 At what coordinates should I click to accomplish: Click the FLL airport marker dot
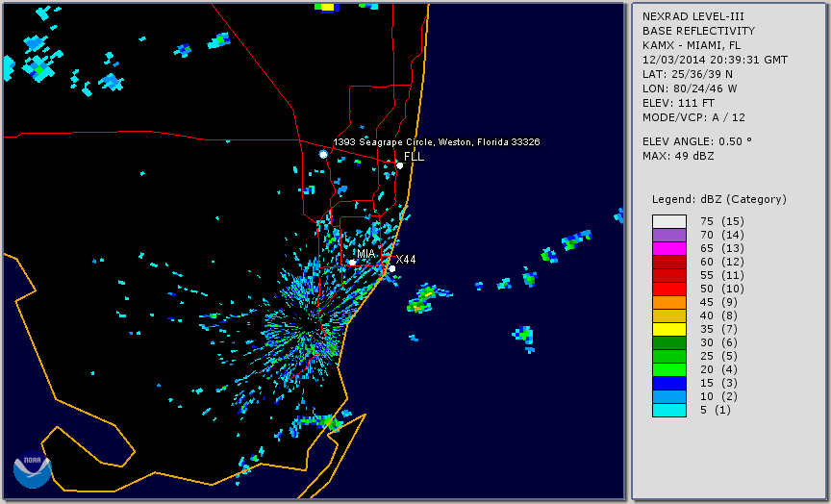(x=399, y=165)
